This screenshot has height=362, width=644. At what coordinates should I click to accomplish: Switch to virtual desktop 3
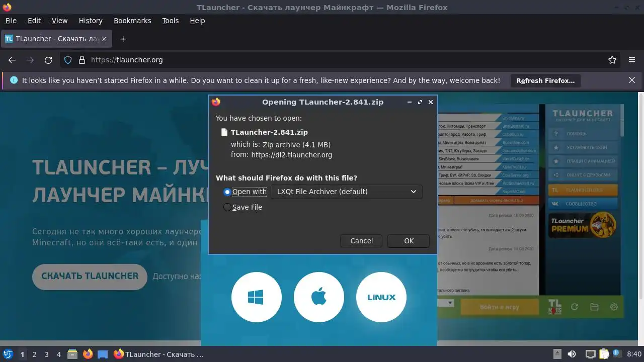click(x=46, y=354)
